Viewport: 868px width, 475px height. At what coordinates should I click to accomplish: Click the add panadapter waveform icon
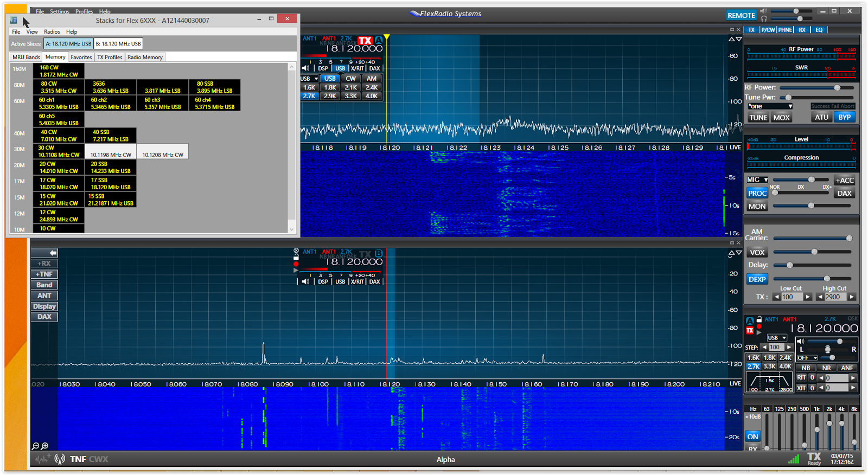pos(43,459)
